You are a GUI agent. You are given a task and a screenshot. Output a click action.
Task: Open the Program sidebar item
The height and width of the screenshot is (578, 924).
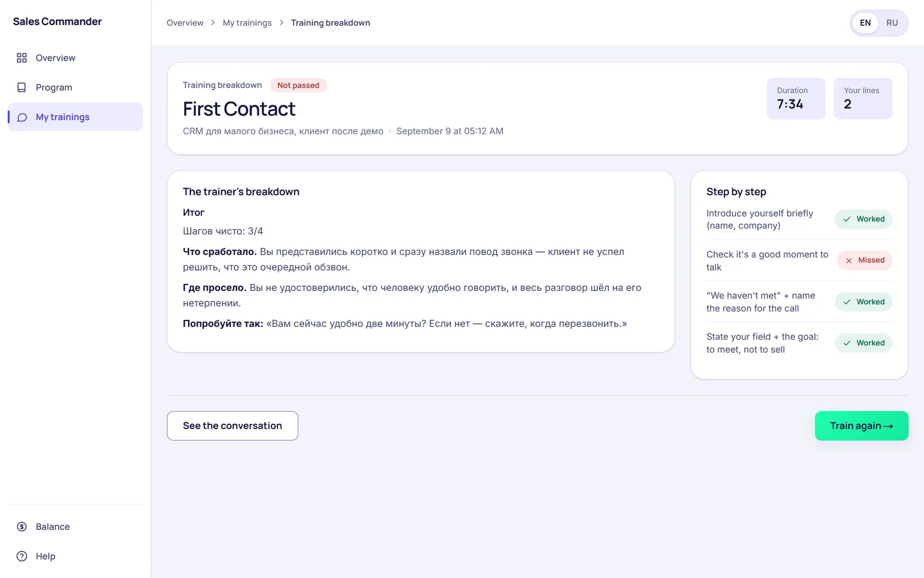[x=75, y=87]
